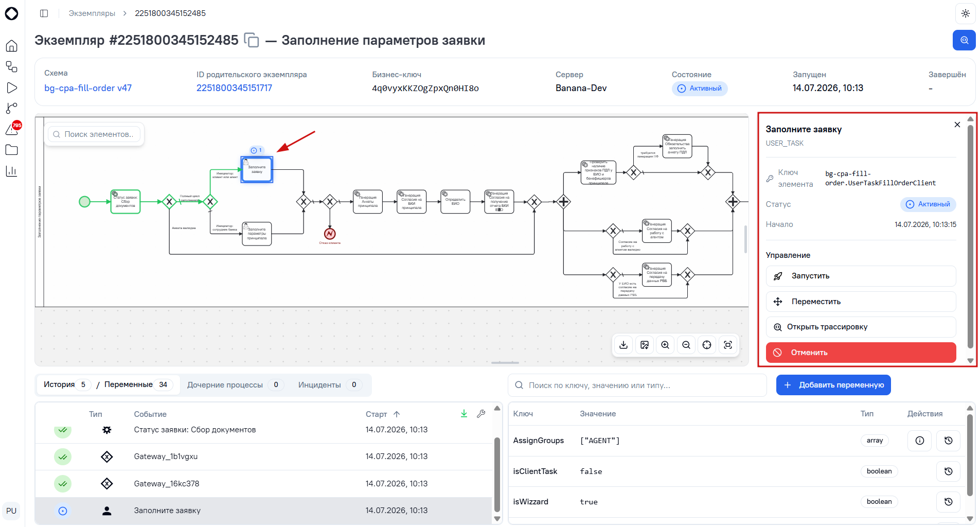The image size is (980, 527).
Task: Fit diagram to screen icon
Action: tap(728, 345)
